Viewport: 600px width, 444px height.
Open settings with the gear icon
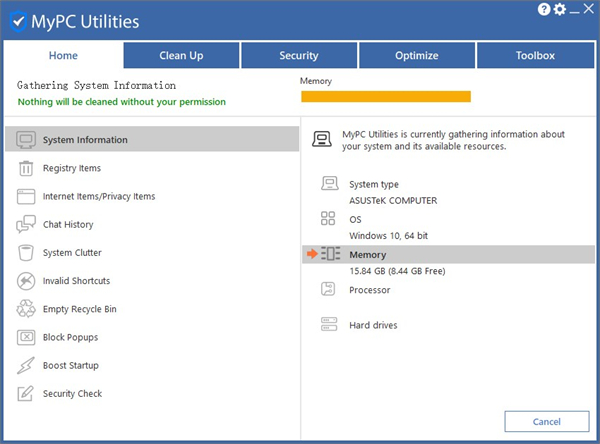559,10
